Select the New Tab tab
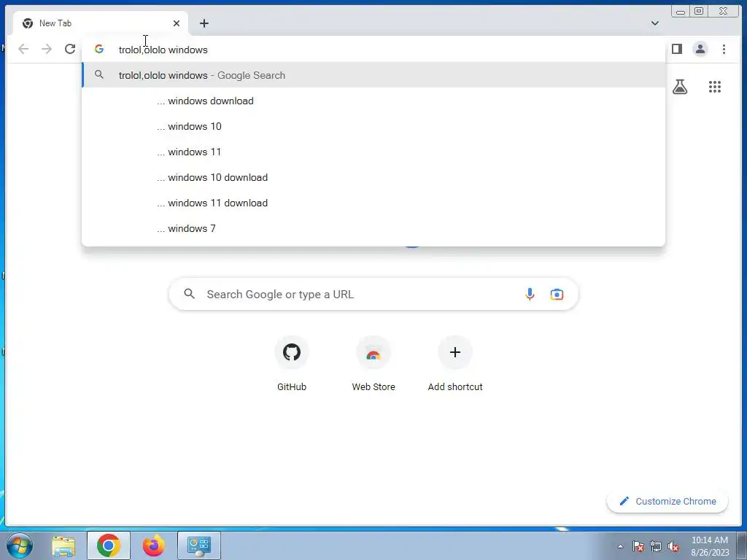The height and width of the screenshot is (560, 747). (x=100, y=23)
